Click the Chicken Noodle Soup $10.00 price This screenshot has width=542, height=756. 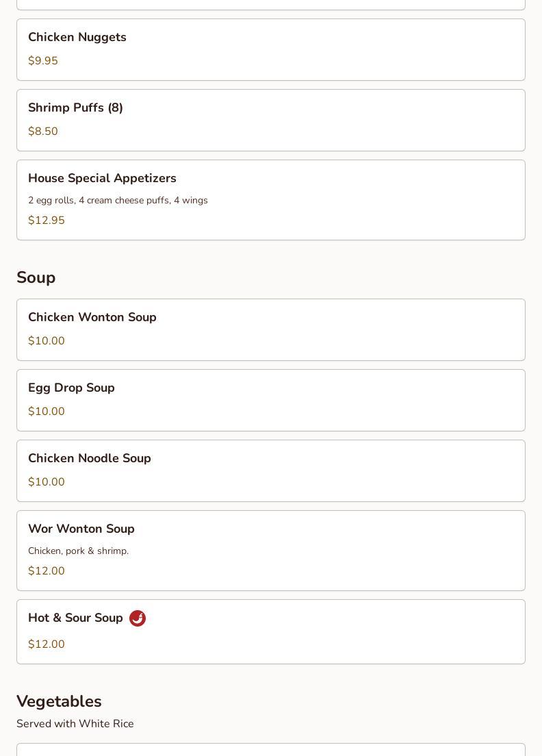coord(47,482)
